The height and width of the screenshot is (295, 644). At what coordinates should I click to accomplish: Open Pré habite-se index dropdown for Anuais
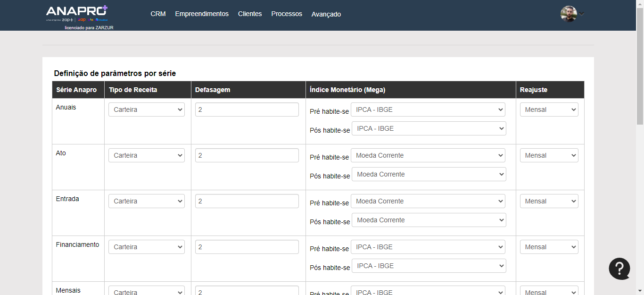tap(428, 110)
